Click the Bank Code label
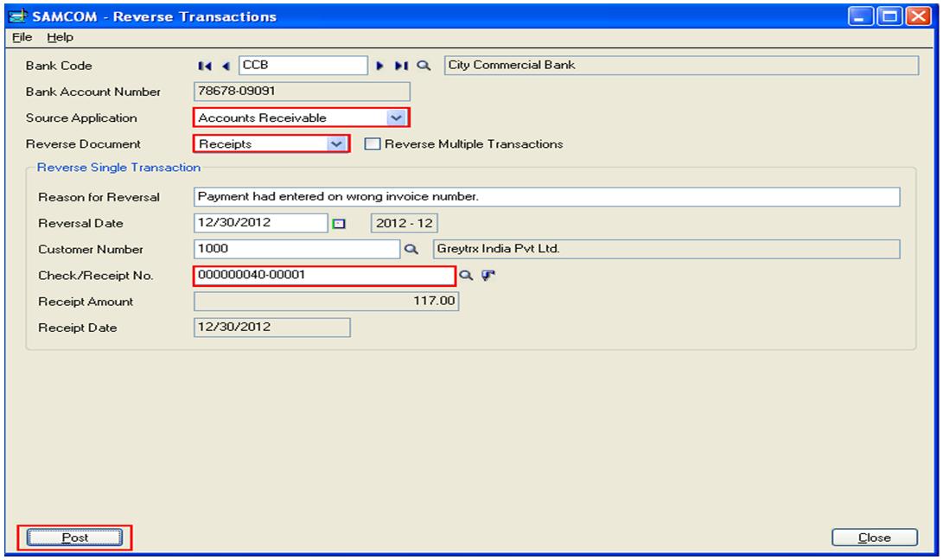The image size is (943, 560). (x=59, y=66)
